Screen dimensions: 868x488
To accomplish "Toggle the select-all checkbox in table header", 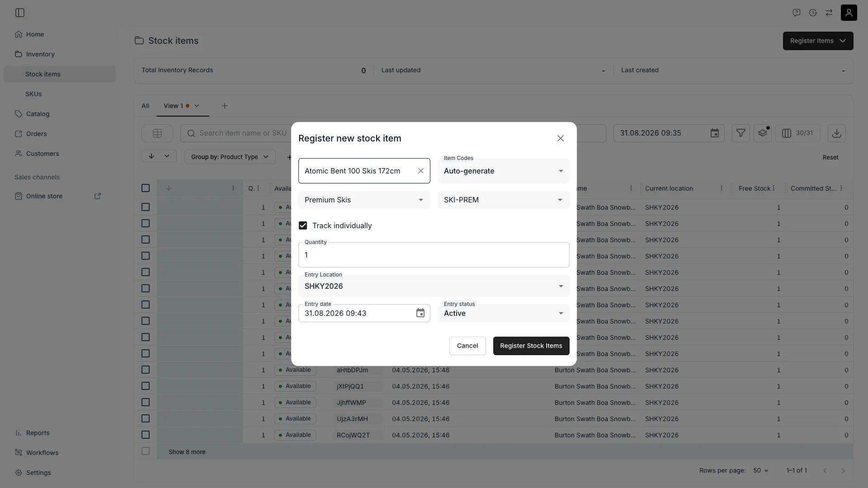I will pos(146,188).
